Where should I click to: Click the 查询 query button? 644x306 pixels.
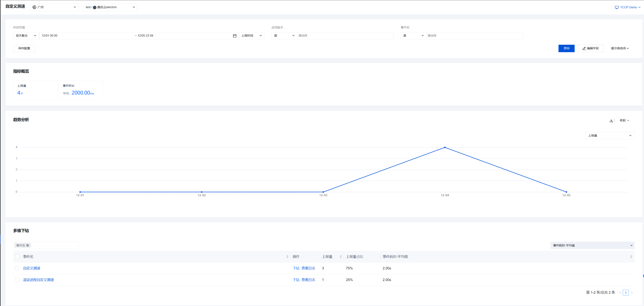click(x=566, y=49)
